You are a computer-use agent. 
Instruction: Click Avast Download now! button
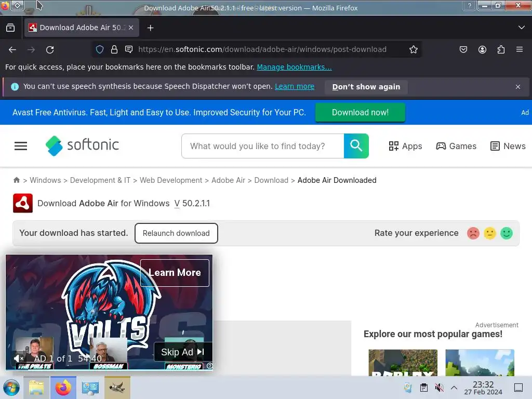point(361,112)
